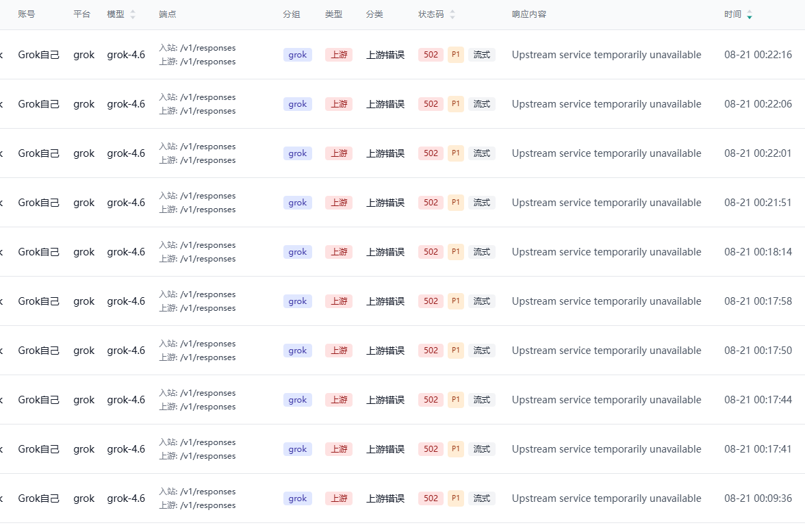Click platform grok in the 00:21:51 row

tap(84, 203)
